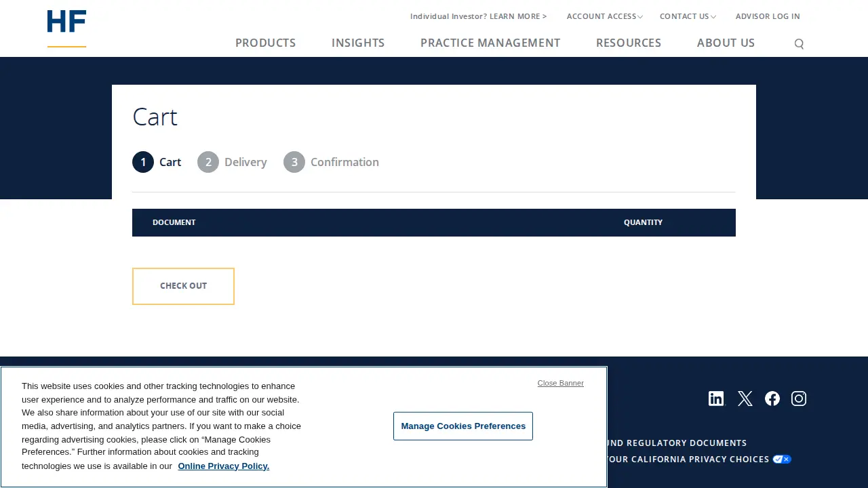868x488 pixels.
Task: Open Your California Privacy Choices link
Action: [x=688, y=460]
